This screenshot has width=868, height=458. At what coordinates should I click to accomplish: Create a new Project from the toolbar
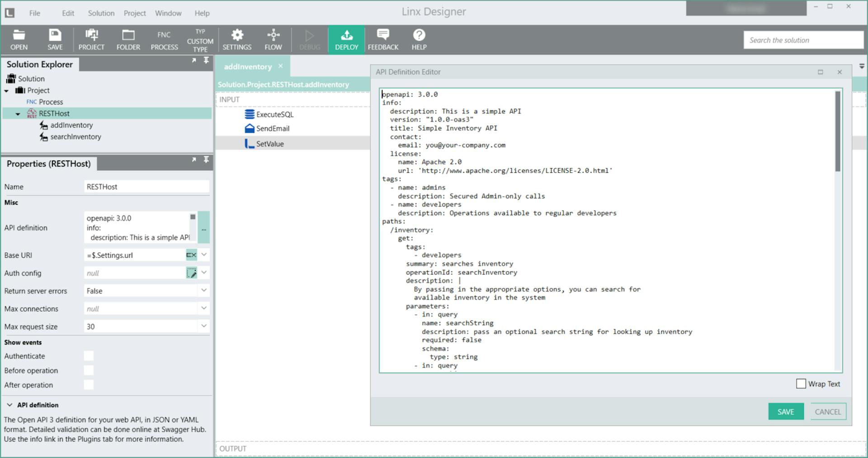pos(91,39)
